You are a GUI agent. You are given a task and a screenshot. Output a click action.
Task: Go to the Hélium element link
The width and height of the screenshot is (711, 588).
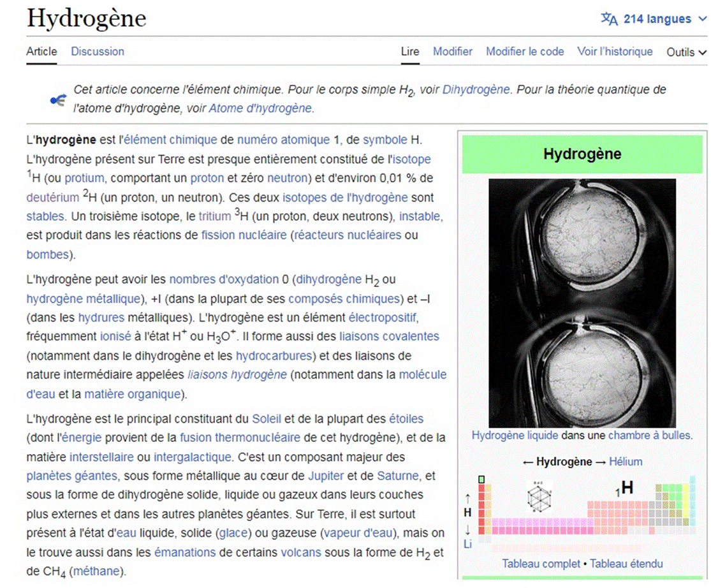[x=626, y=462]
